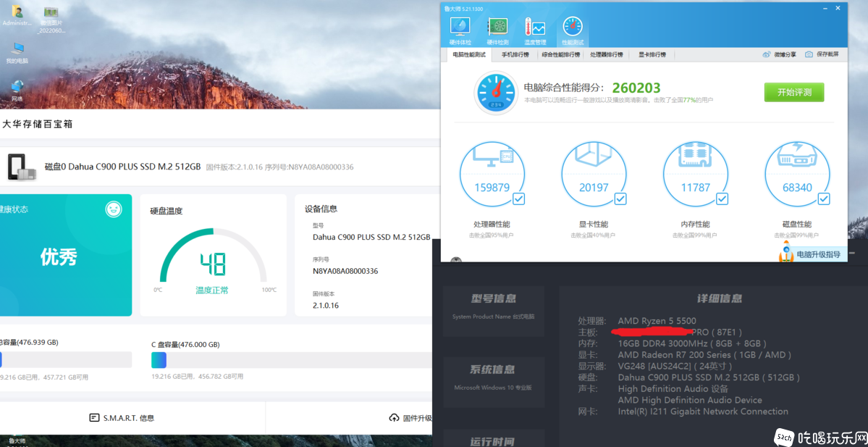Click the C 盘容量 usage bar

pyautogui.click(x=292, y=359)
